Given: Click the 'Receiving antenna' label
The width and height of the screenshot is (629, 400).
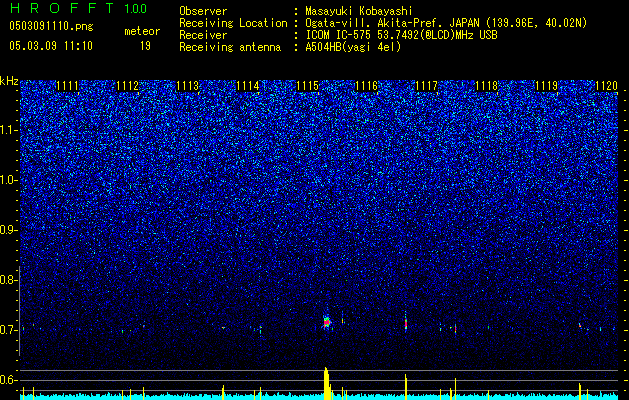Looking at the screenshot, I should (x=230, y=47).
